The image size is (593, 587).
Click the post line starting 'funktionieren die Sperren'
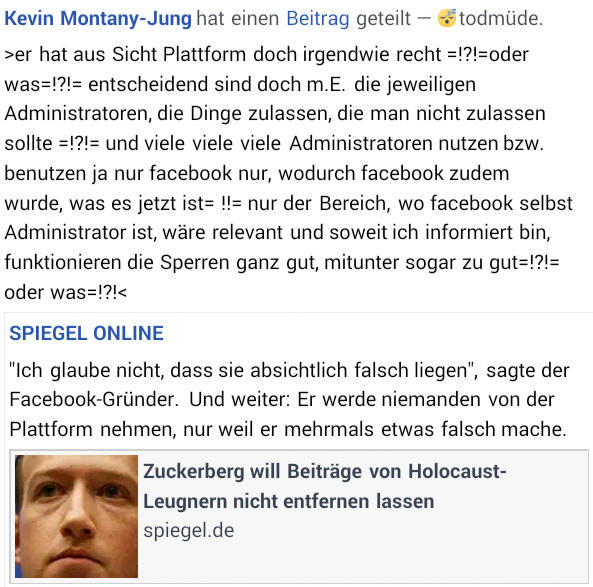tap(282, 262)
